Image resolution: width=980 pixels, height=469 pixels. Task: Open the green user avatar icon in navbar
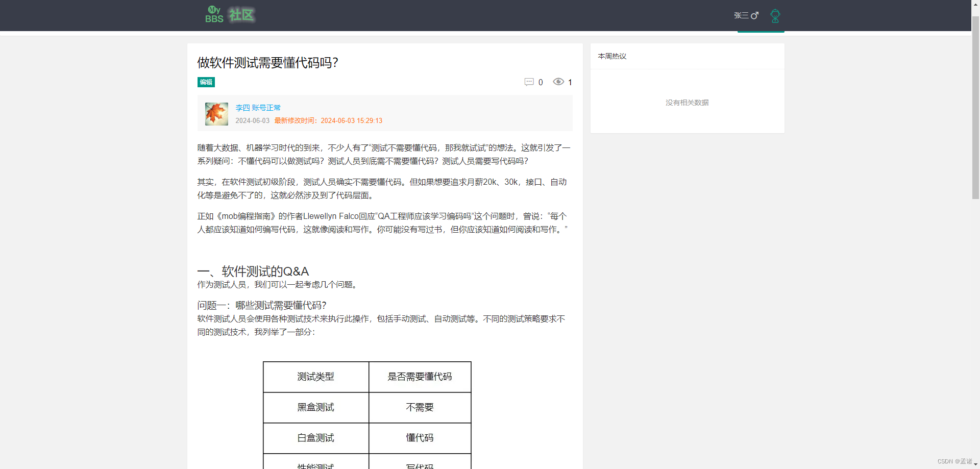pyautogui.click(x=775, y=15)
